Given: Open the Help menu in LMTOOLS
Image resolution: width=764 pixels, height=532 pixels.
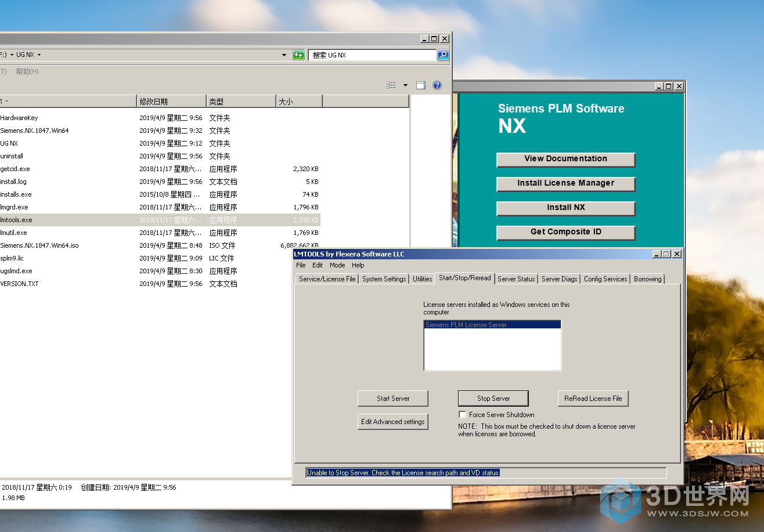Looking at the screenshot, I should tap(358, 265).
